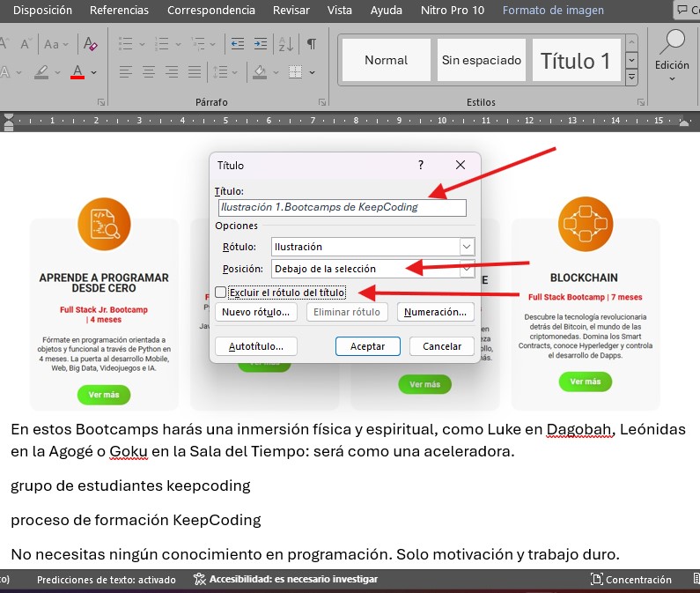The height and width of the screenshot is (593, 700).
Task: Open font group dialog launcher
Action: point(101,102)
